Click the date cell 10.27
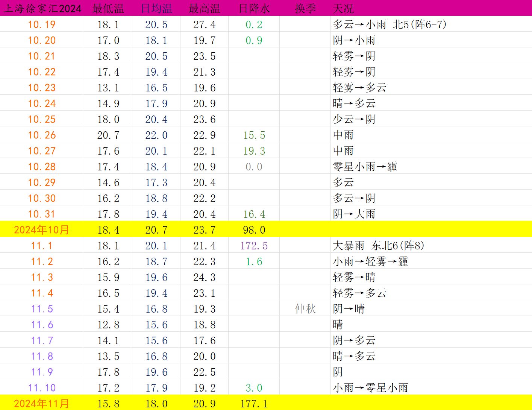Screen dimensions: 532x410 coord(42,151)
